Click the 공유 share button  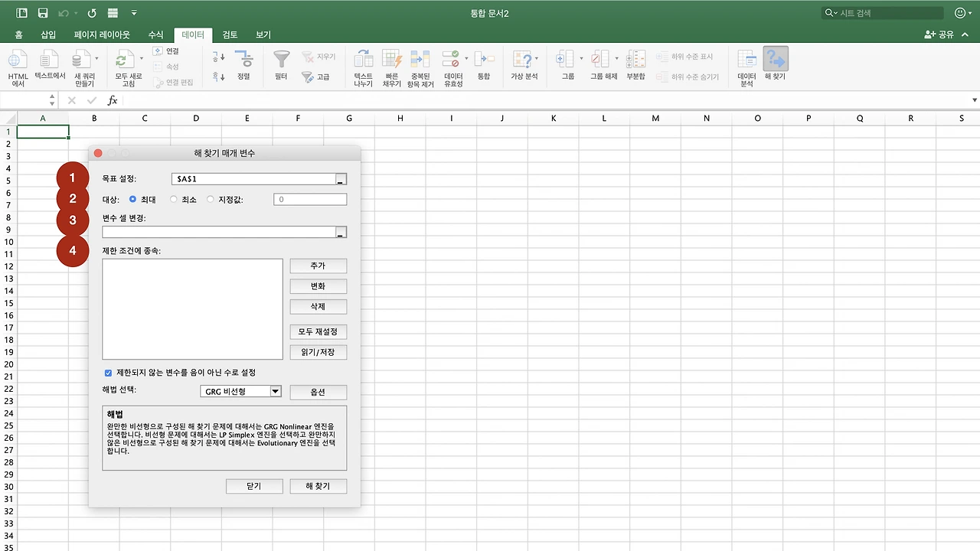point(939,34)
